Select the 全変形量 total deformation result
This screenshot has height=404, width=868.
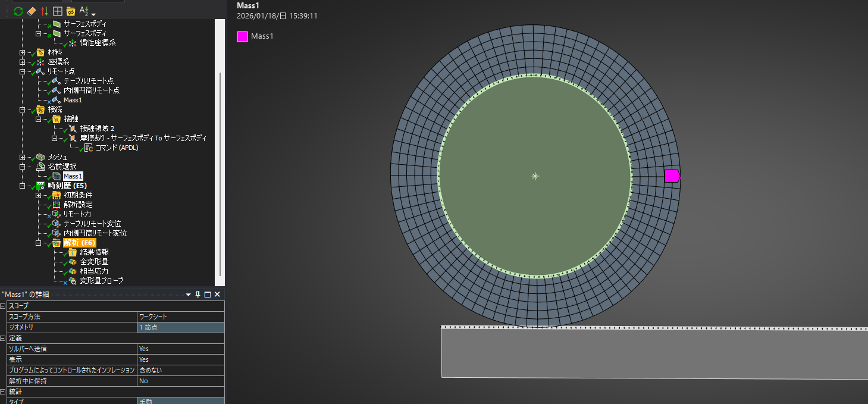pos(94,262)
